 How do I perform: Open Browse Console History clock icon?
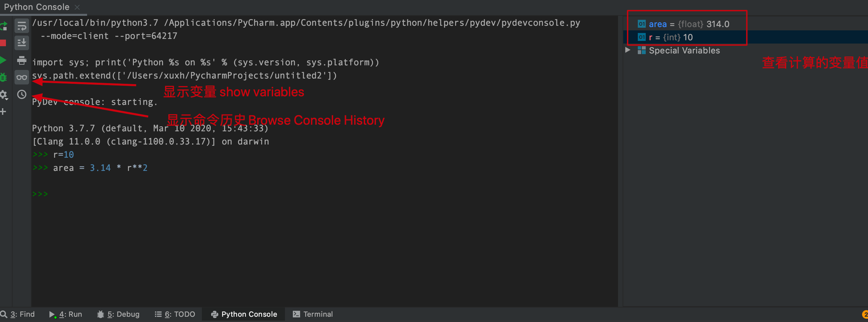point(21,94)
